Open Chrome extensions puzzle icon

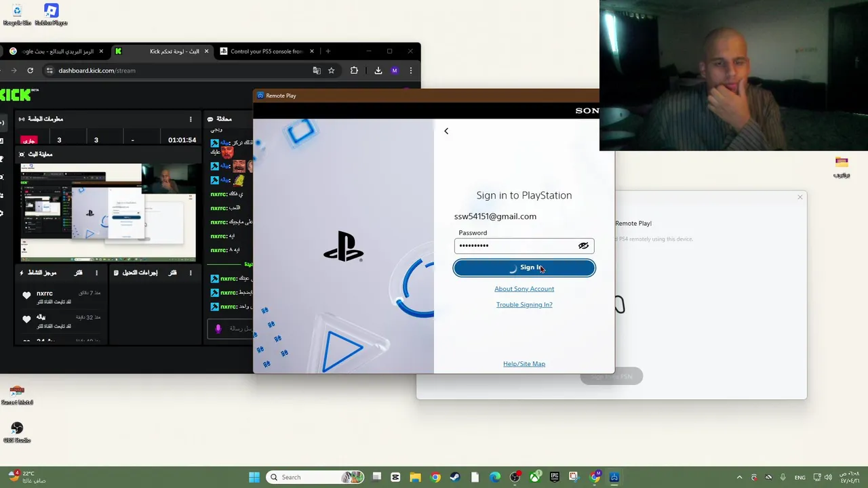coord(354,70)
